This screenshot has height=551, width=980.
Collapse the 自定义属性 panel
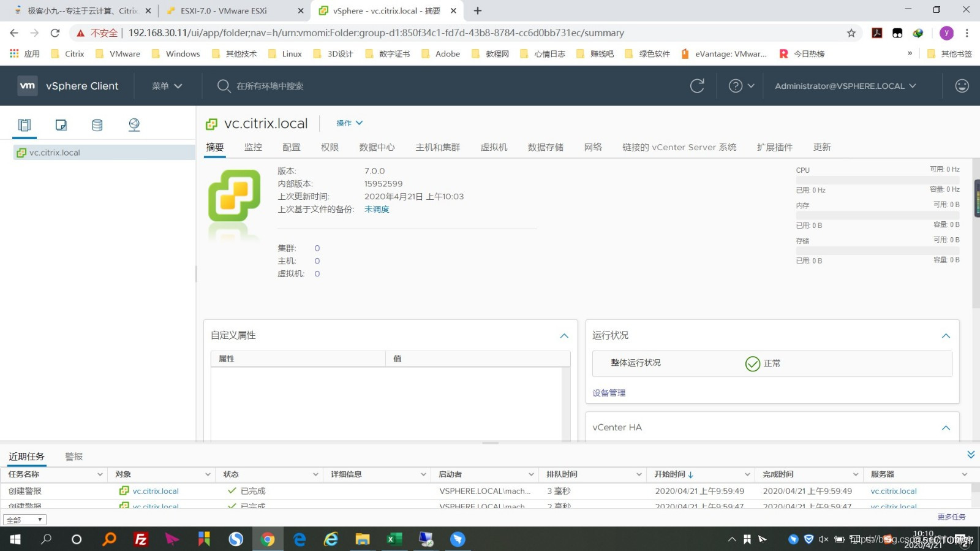click(x=564, y=336)
